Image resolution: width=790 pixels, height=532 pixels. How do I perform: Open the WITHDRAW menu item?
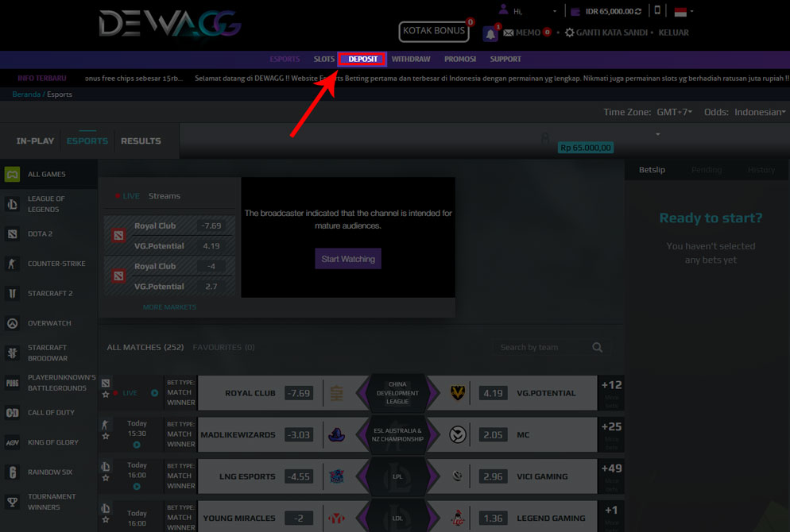tap(411, 59)
